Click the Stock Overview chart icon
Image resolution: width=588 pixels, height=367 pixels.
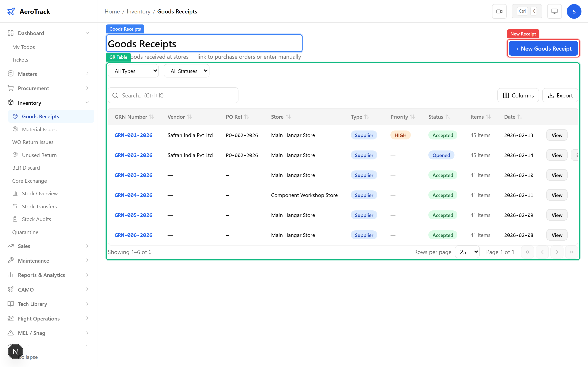point(15,193)
